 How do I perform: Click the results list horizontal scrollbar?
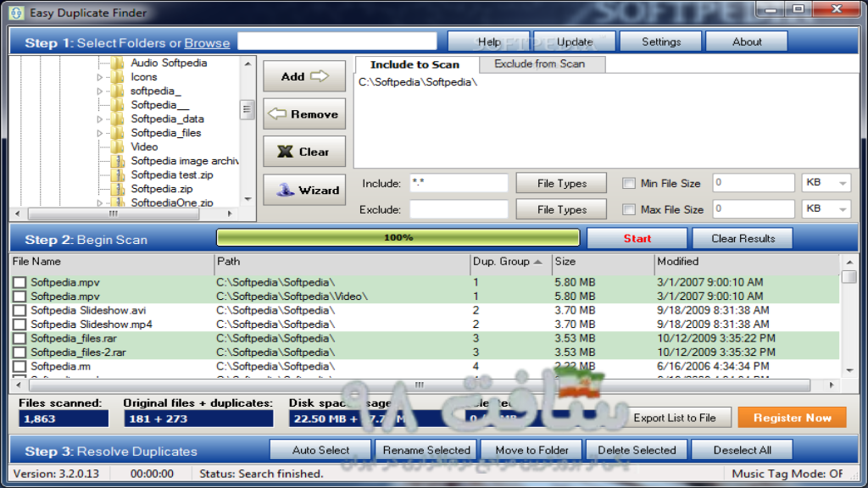click(x=420, y=385)
